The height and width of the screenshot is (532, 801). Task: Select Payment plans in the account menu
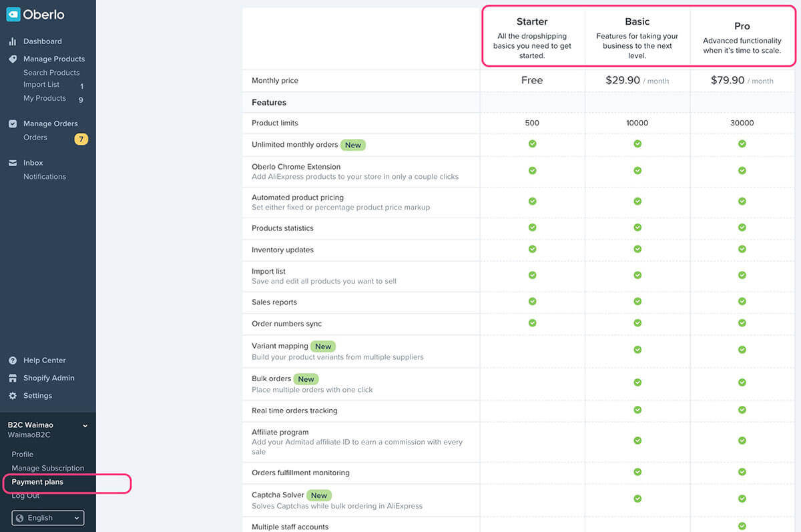(37, 482)
